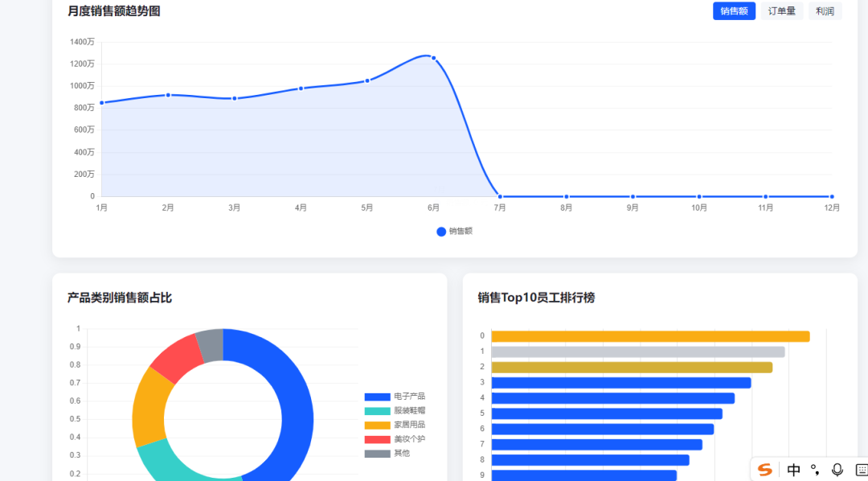Screen dimensions: 868x481
Task: Click the 销售Top10员工排行榜 title
Action: 536,298
